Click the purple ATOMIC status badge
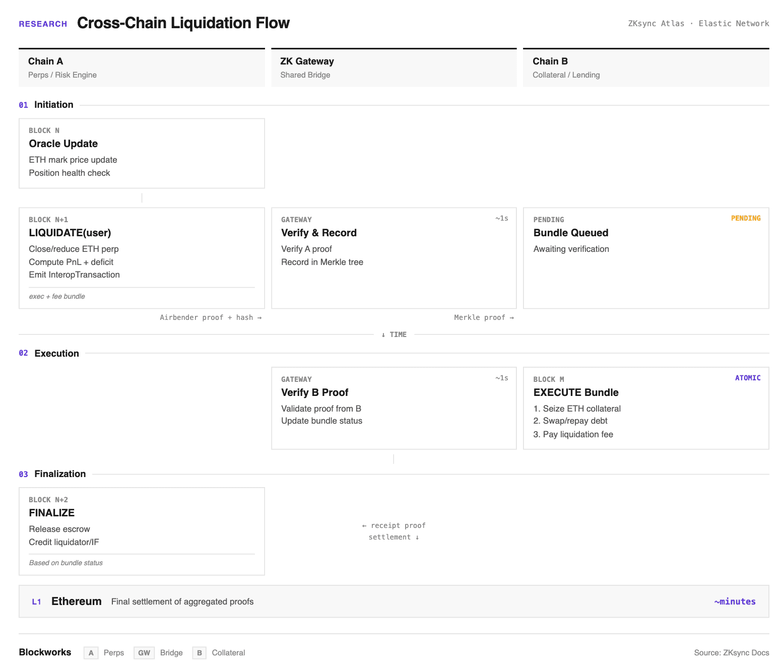This screenshot has height=672, width=784. tap(747, 378)
